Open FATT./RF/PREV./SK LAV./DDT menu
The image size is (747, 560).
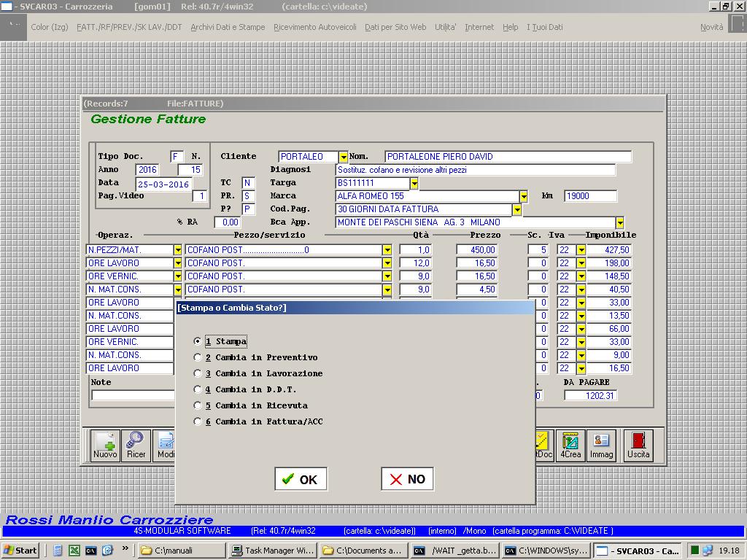point(129,27)
